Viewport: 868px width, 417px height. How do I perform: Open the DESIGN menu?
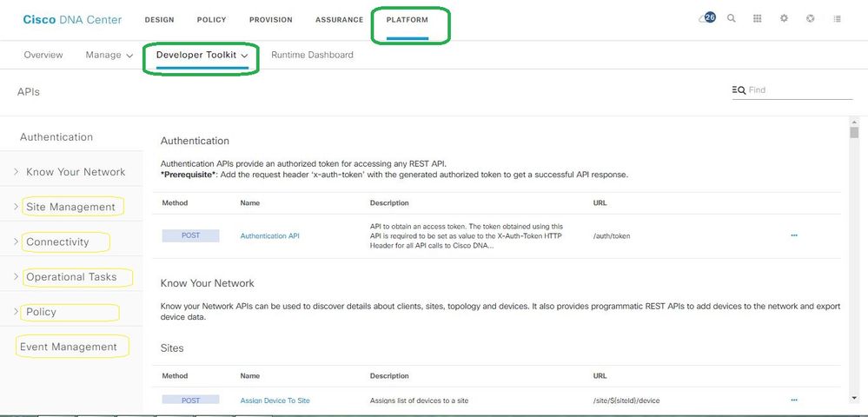pyautogui.click(x=159, y=20)
